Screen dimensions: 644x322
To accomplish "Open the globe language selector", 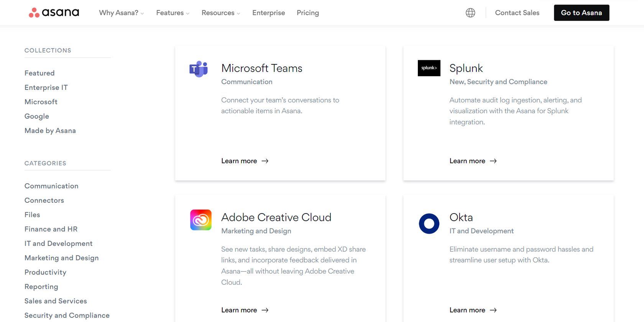I will coord(470,13).
